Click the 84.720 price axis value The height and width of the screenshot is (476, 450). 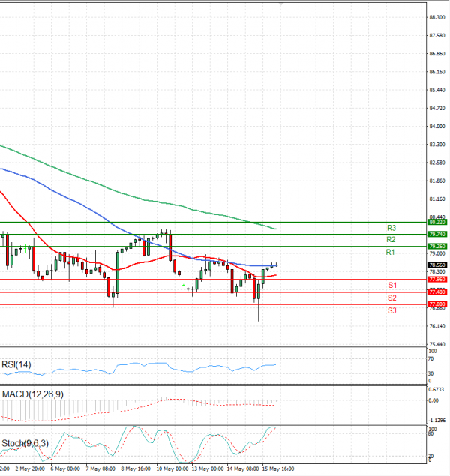(x=437, y=109)
